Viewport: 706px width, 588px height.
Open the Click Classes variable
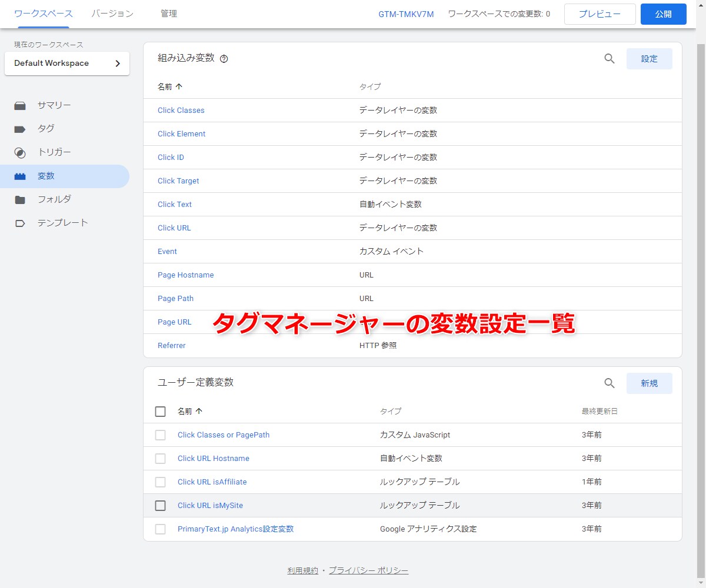pos(181,111)
